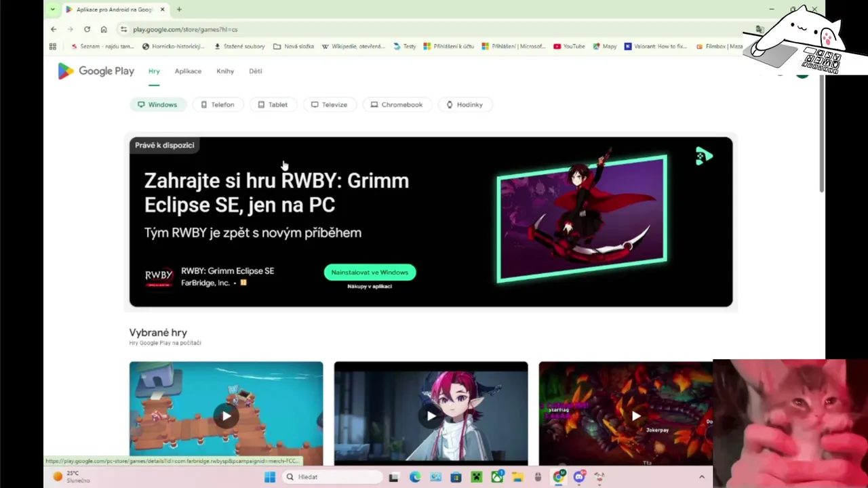Open the Hornicko-historický bookmark
This screenshot has width=868, height=488.
point(174,46)
